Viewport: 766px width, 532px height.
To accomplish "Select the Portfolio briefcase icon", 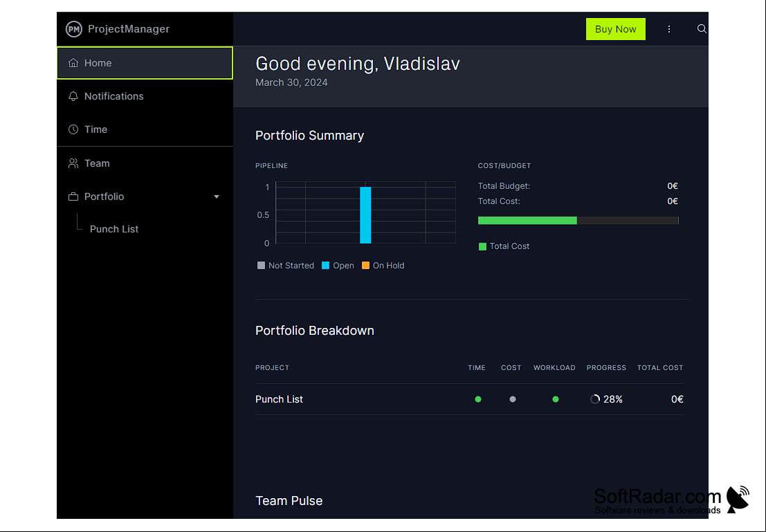I will (73, 196).
